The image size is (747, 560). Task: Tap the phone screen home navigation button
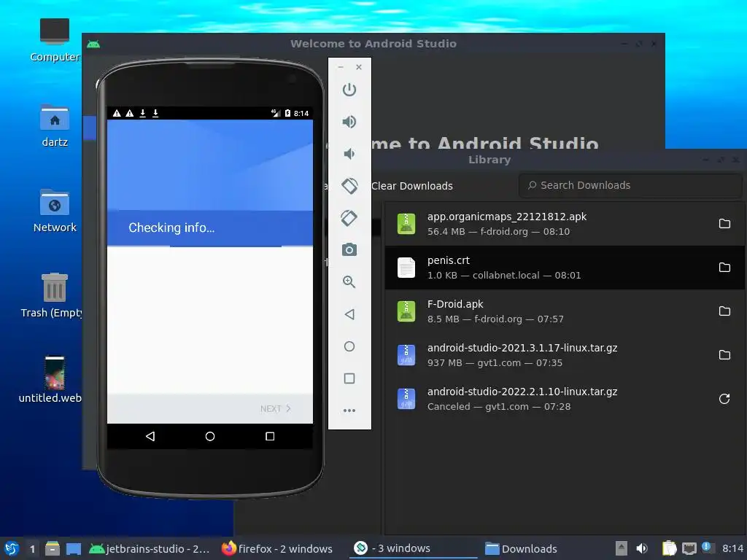coord(209,436)
